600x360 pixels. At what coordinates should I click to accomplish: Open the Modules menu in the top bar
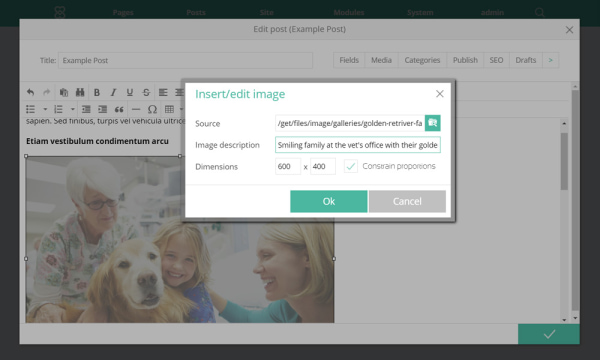(x=349, y=13)
